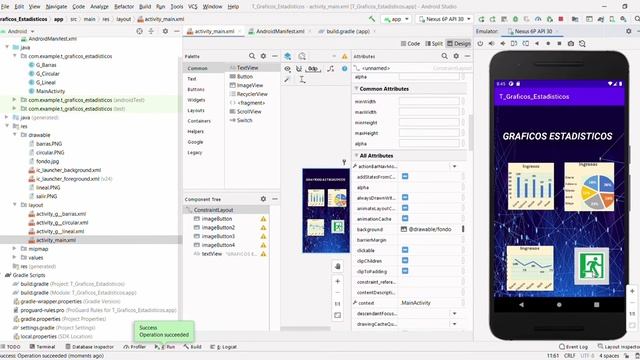This screenshot has height=360, width=640.
Task: Open the Event Log
Action: point(573,347)
